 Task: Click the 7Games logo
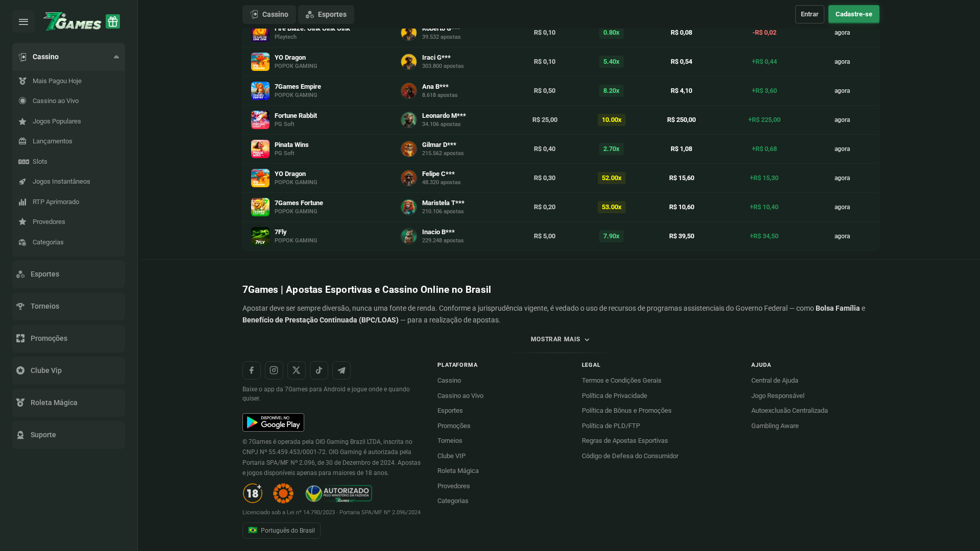[x=72, y=21]
